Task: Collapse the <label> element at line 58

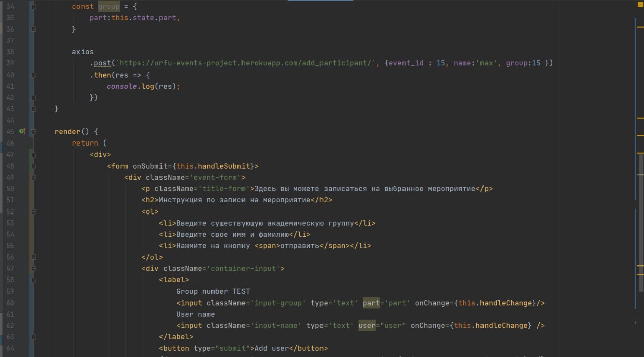Action: (33, 280)
